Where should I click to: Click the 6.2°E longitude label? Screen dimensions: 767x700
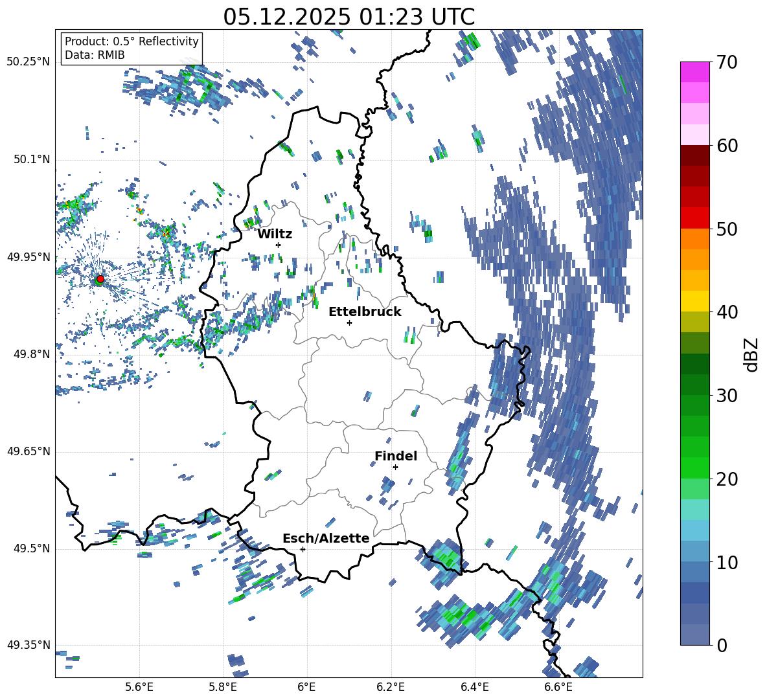391,687
